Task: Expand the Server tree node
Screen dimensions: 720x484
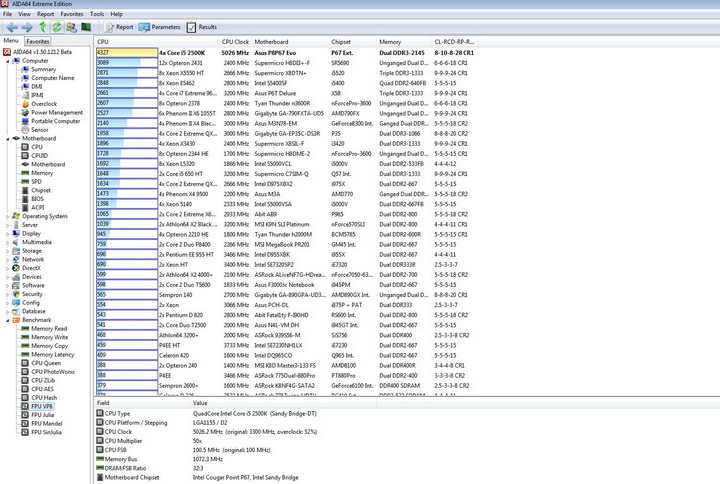Action: pyautogui.click(x=7, y=225)
